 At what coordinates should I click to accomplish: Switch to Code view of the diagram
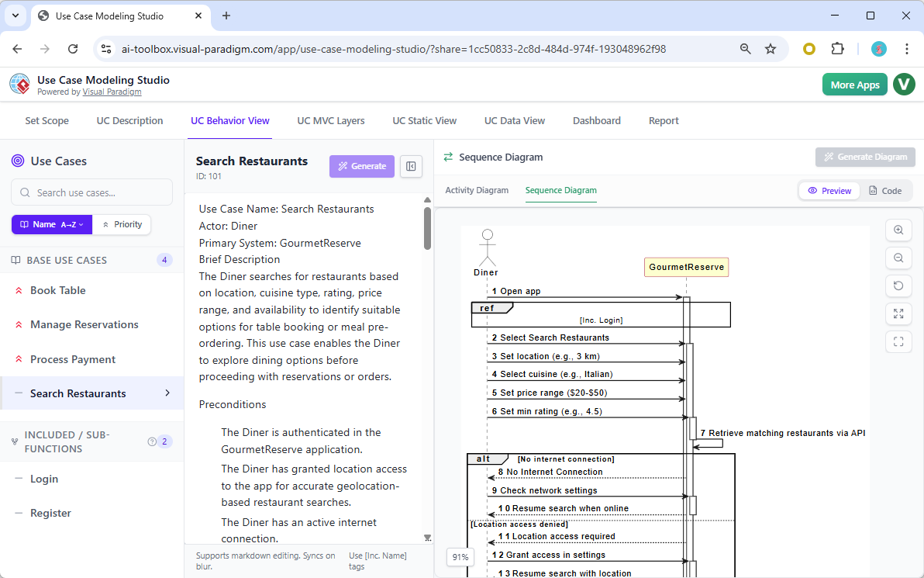887,190
